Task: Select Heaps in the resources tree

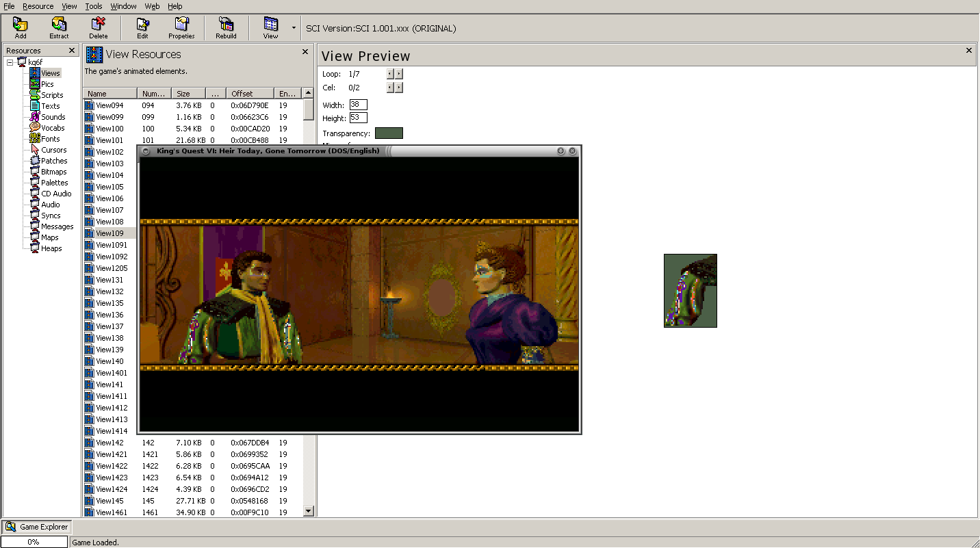Action: 51,248
